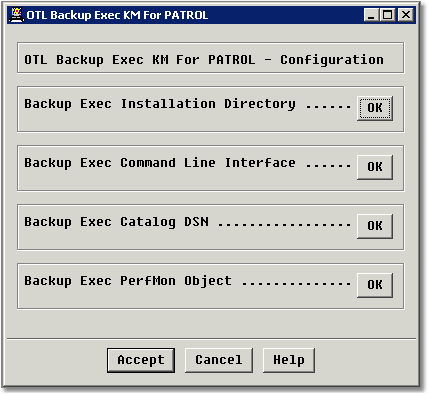The width and height of the screenshot is (428, 395).
Task: Select the 'Backup Exec Command Line Interface' label
Action: click(160, 163)
